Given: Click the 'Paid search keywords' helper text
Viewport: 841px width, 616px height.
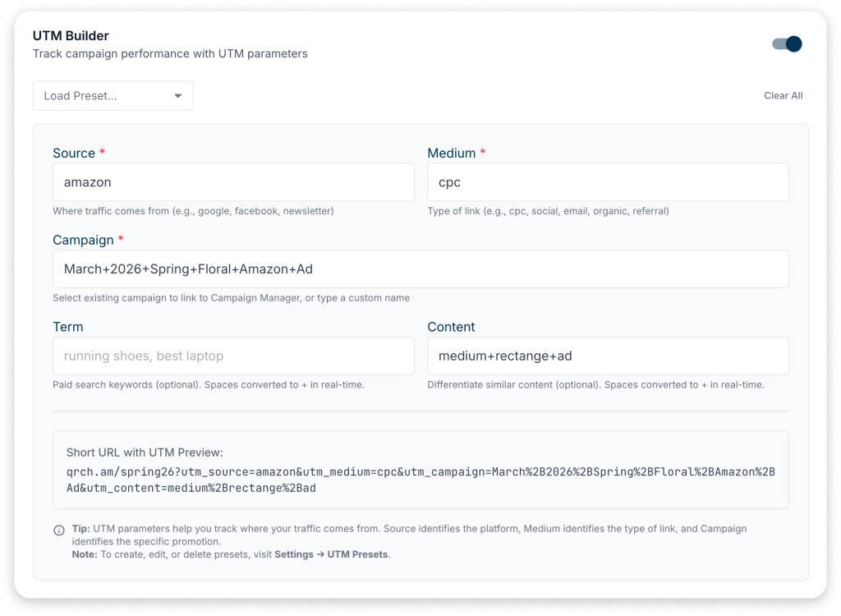Looking at the screenshot, I should [x=209, y=384].
